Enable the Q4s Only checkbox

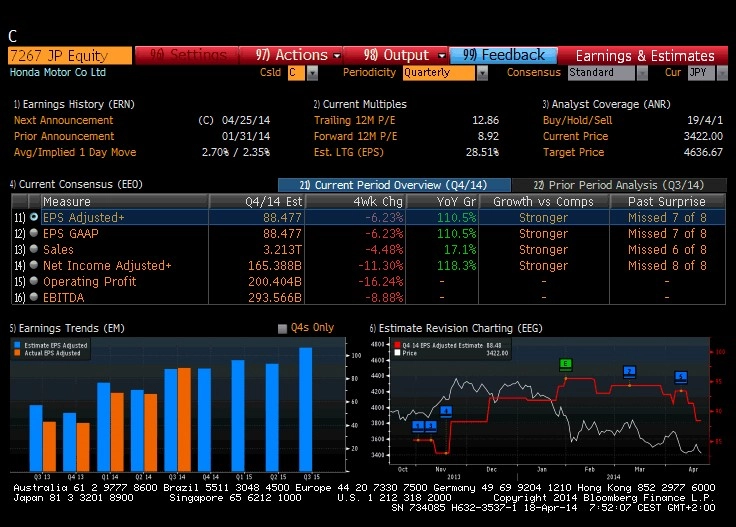282,328
